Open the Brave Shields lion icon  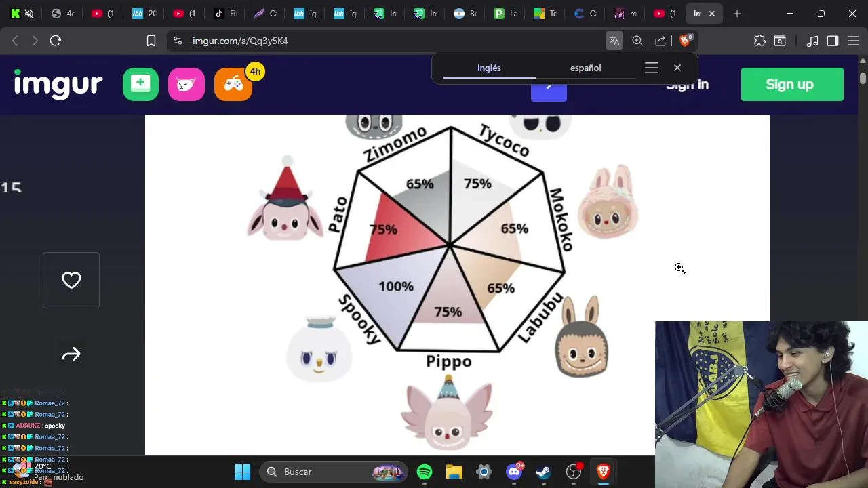pyautogui.click(x=685, y=41)
